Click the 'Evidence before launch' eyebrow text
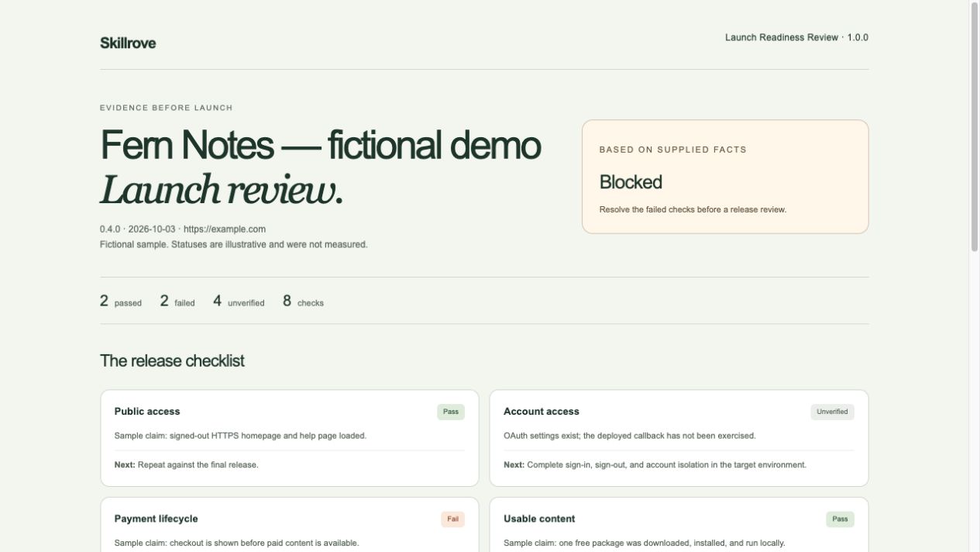The width and height of the screenshot is (980, 552). coord(167,108)
